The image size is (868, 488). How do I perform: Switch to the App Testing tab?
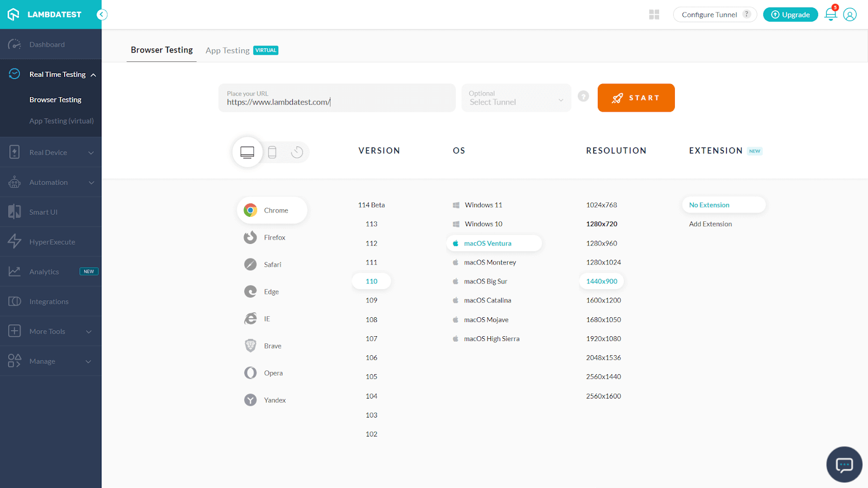coord(227,50)
